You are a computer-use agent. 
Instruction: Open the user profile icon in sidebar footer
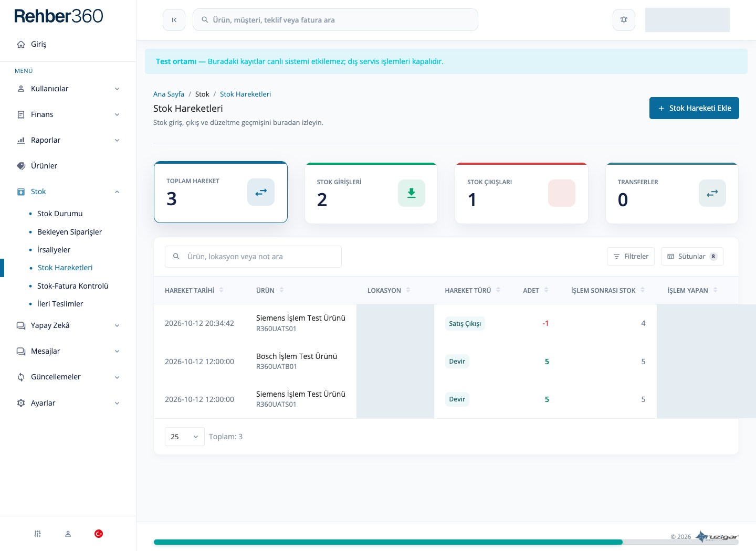[68, 534]
